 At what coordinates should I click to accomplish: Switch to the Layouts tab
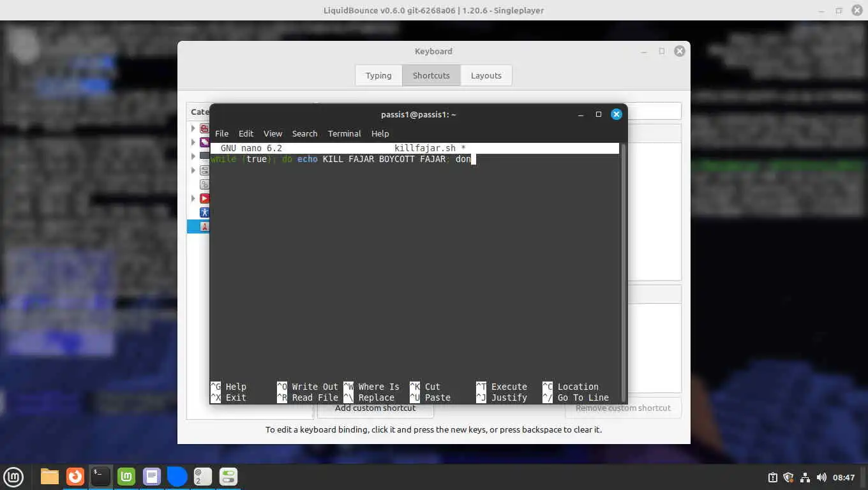(x=486, y=75)
